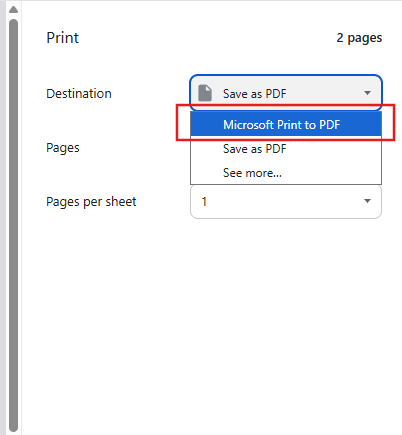402x435 pixels.
Task: Expand Pages per sheet with its arrow
Action: [x=367, y=201]
